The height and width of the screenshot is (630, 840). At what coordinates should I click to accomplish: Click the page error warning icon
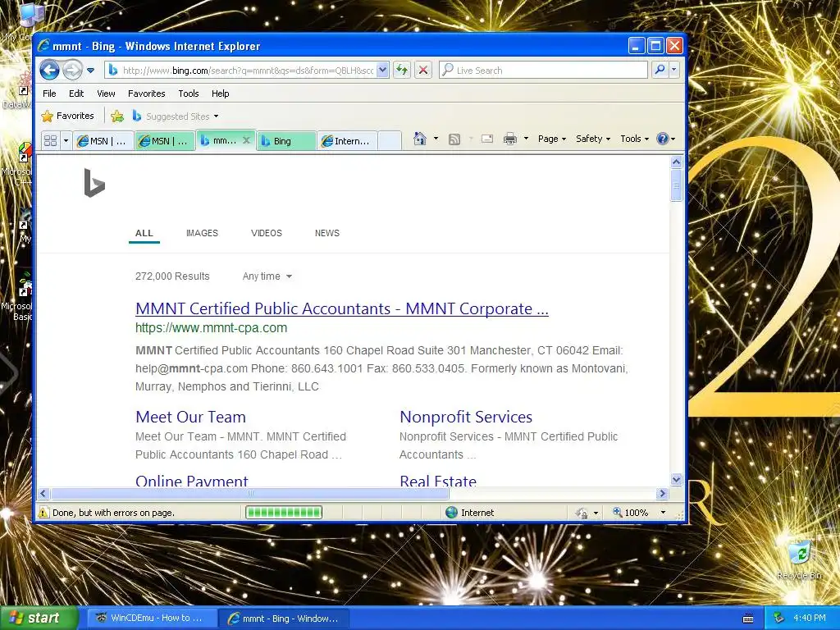click(x=44, y=512)
